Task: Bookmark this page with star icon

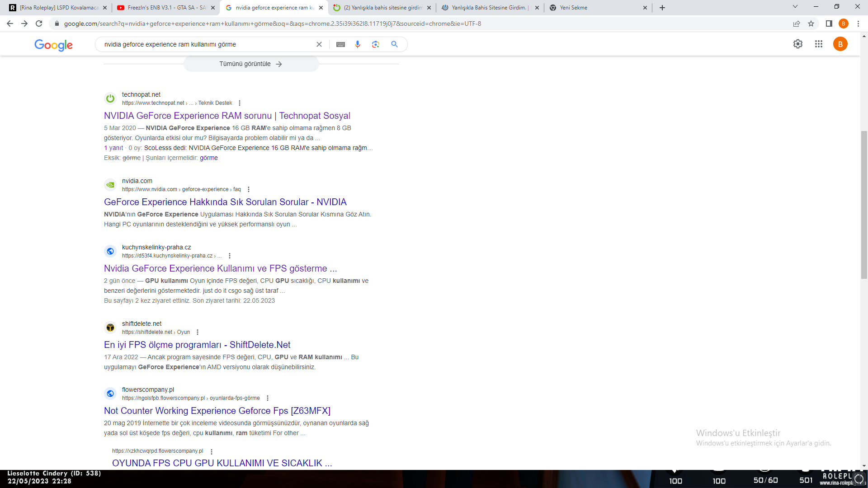Action: (x=811, y=23)
